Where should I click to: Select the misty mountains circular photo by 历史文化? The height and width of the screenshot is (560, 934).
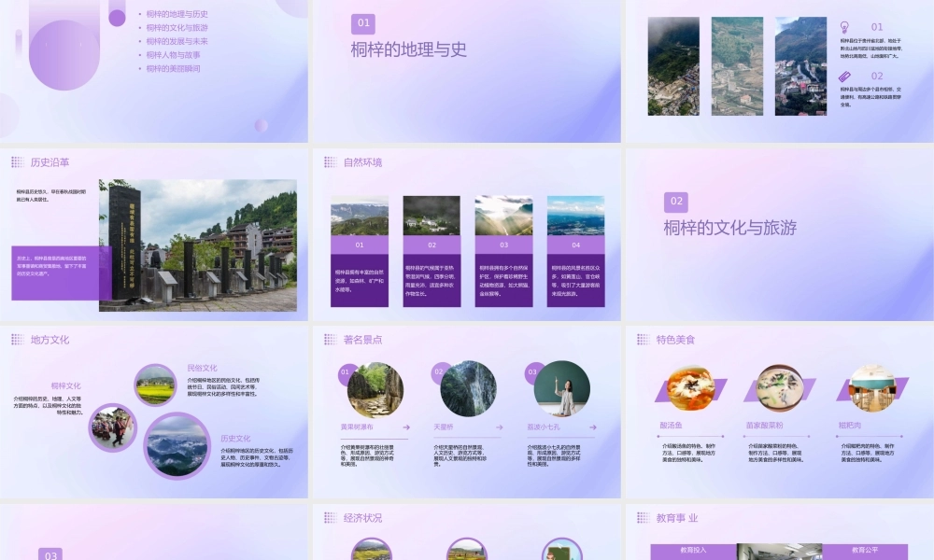point(177,446)
